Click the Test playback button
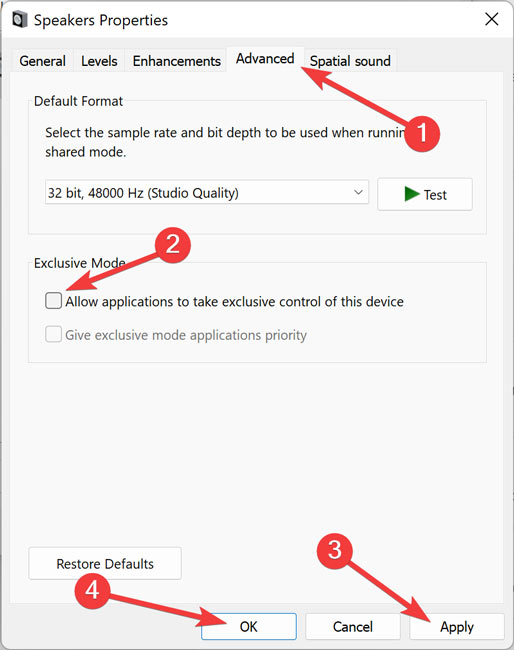This screenshot has height=650, width=514. click(x=425, y=194)
